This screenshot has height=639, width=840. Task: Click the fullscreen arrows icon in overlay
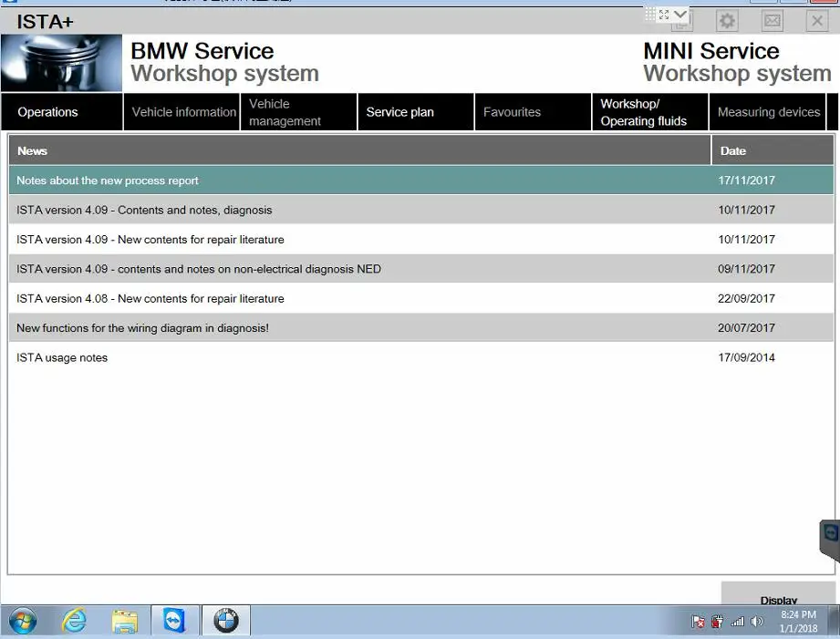coord(664,15)
